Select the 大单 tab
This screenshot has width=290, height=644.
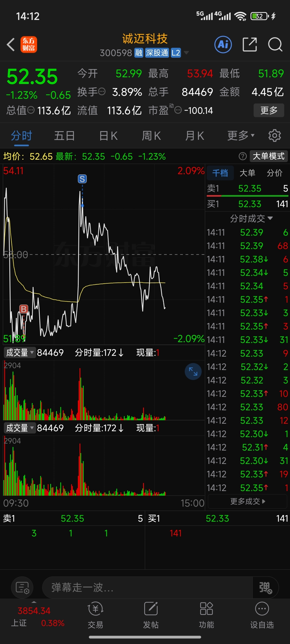click(x=247, y=173)
